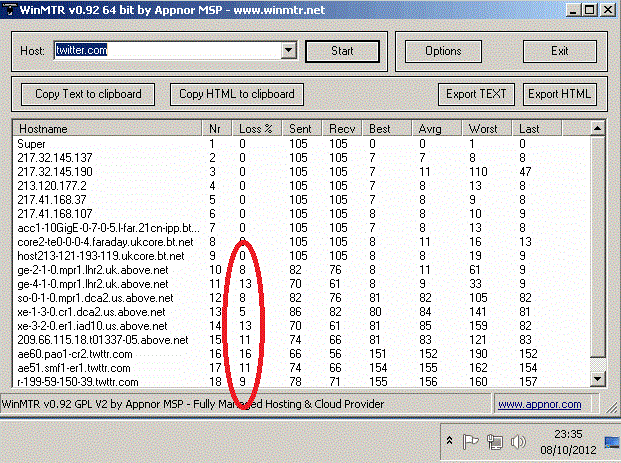
Task: Open the www.appnor.com link
Action: [539, 404]
